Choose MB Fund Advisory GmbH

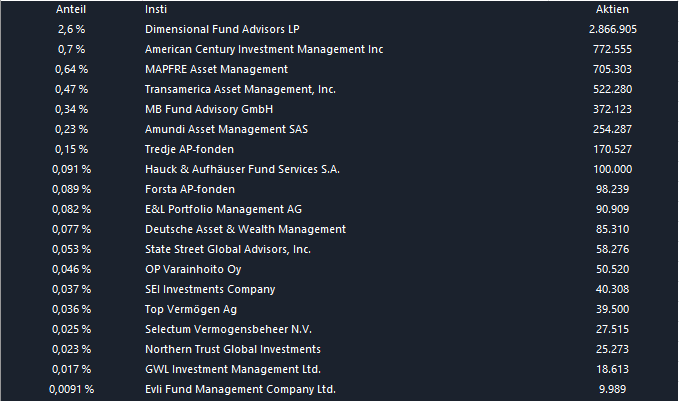tap(209, 109)
